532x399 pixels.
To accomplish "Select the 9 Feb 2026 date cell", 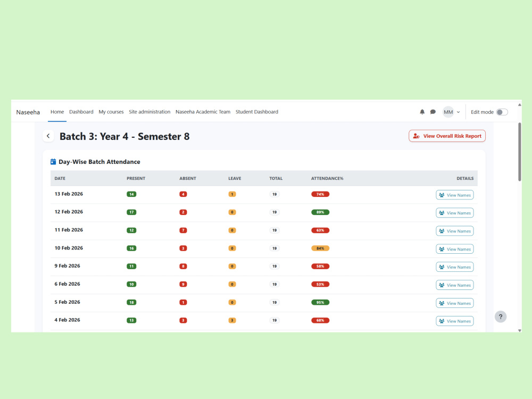I will 67,265.
